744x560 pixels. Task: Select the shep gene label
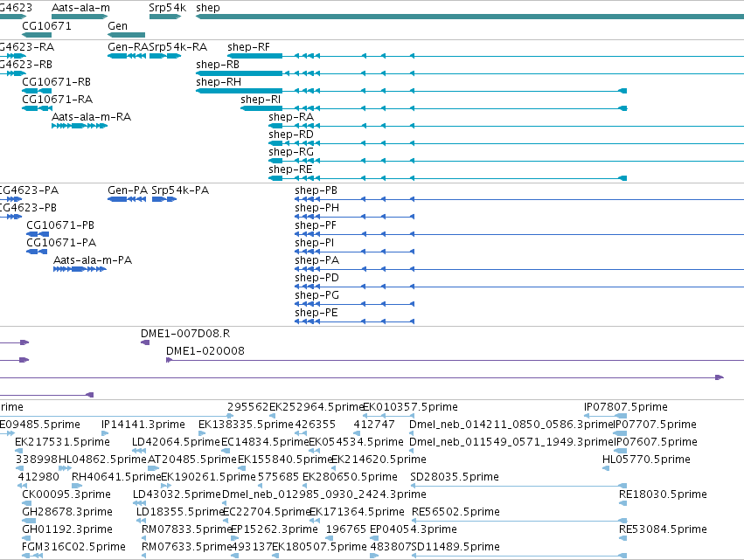pos(208,8)
